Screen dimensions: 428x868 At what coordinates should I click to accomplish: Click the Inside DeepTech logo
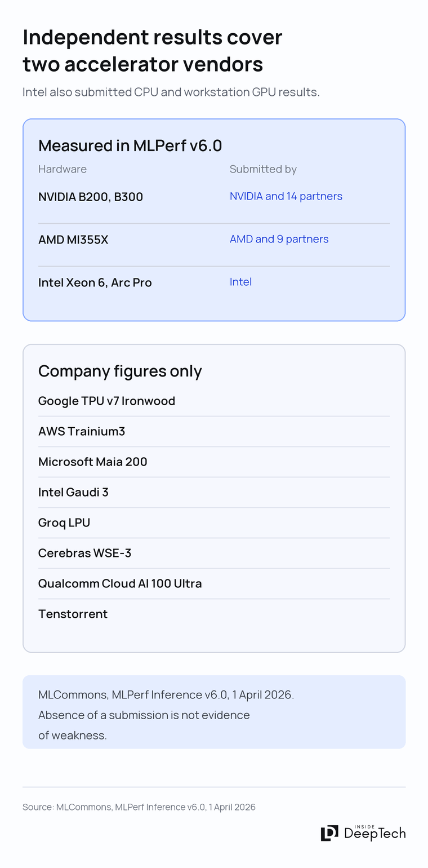[x=363, y=833]
